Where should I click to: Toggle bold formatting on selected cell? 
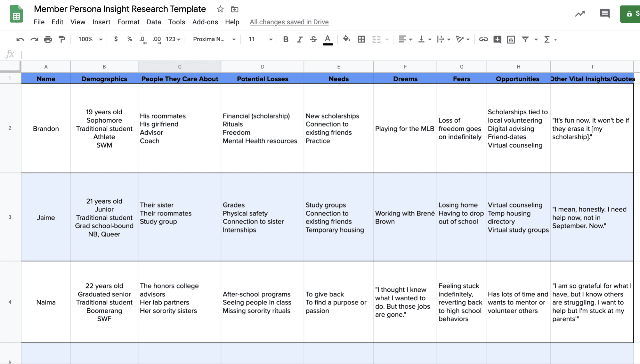(x=285, y=39)
